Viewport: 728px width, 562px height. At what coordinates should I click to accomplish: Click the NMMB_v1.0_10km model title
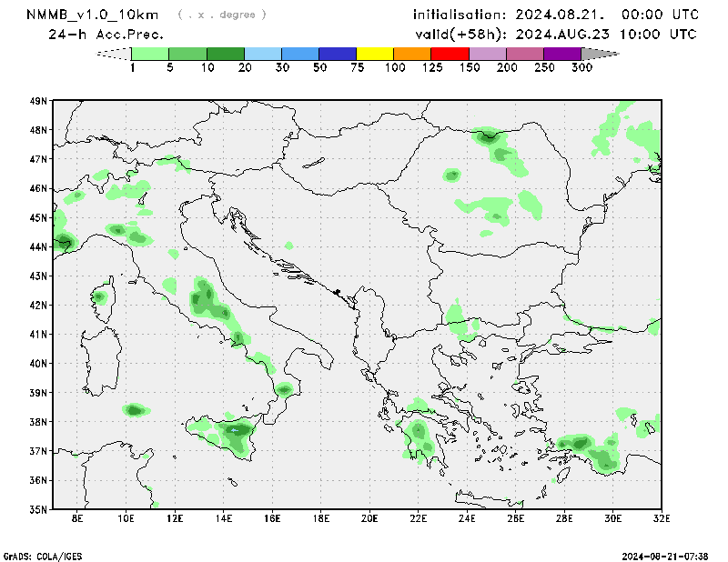[x=93, y=15]
